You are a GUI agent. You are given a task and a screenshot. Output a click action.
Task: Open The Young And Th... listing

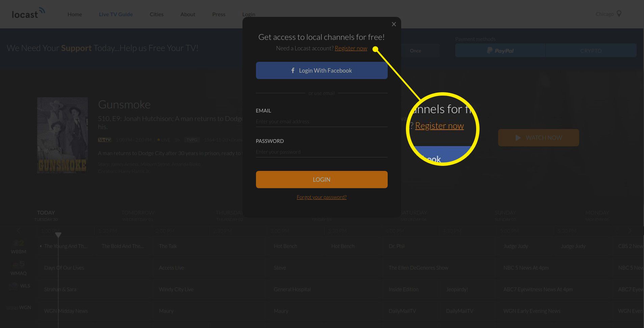click(66, 246)
